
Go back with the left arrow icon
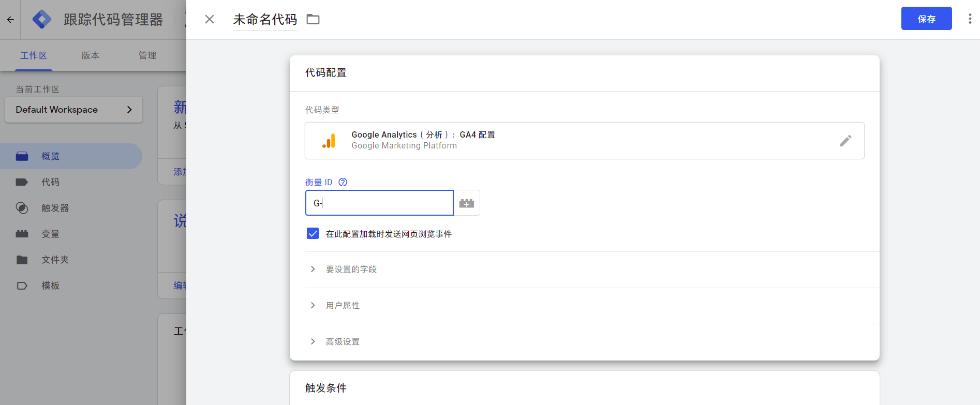[x=10, y=20]
